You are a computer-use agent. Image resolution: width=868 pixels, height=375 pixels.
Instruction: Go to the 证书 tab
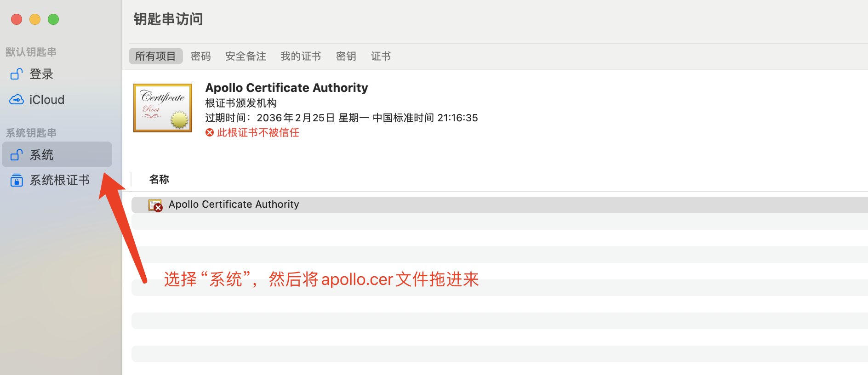(381, 56)
